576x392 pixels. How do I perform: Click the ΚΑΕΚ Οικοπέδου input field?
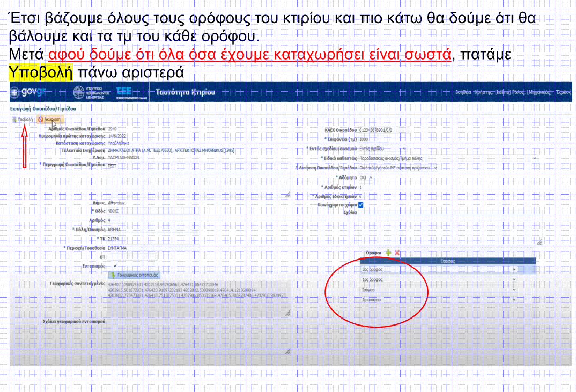point(384,130)
